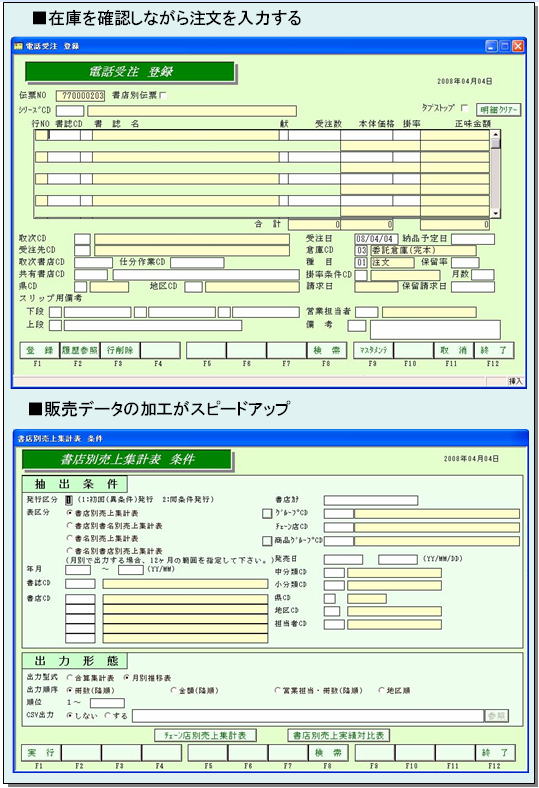Click the 順位 input field
The width and height of the screenshot is (539, 788).
coord(107,703)
